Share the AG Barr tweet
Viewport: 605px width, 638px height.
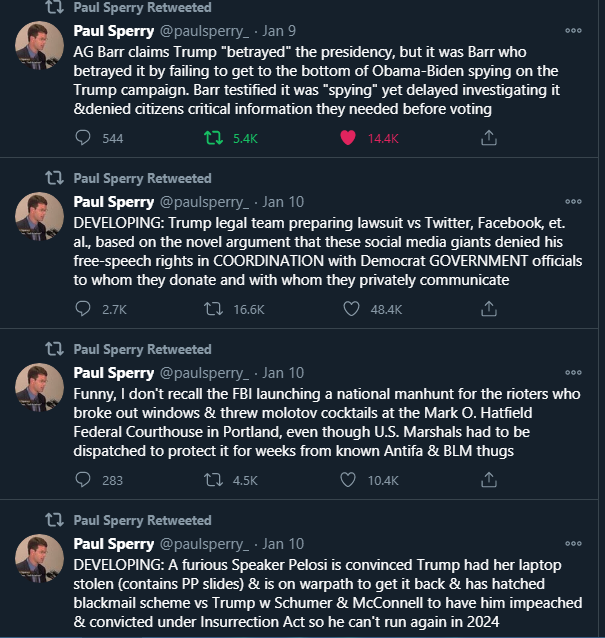click(489, 138)
